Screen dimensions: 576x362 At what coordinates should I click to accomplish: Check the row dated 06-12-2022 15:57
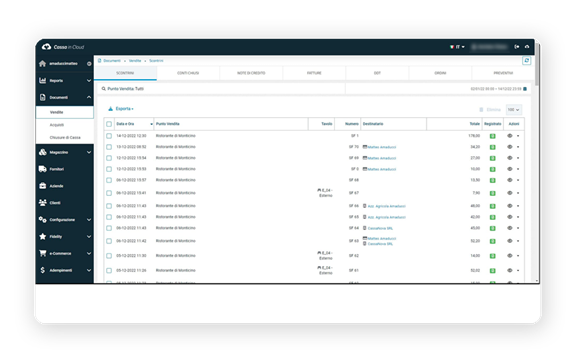(x=109, y=180)
